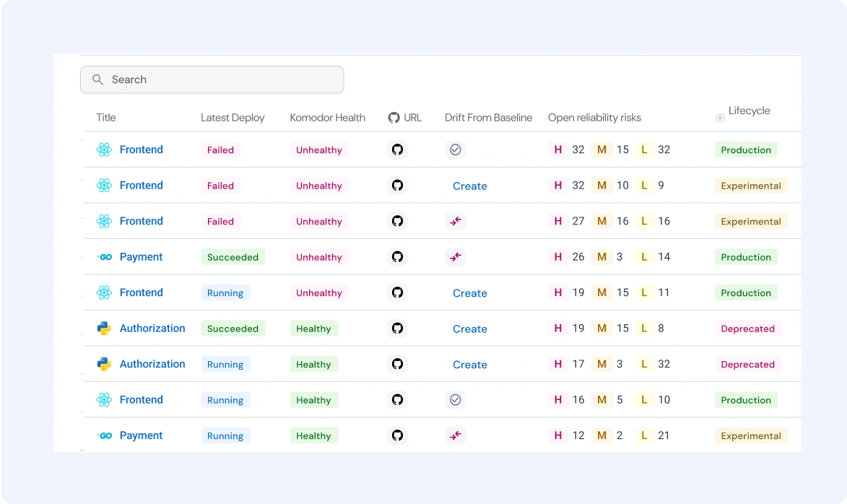The width and height of the screenshot is (847, 504).
Task: Click Create baseline link for succeeded Authorization
Action: pyautogui.click(x=469, y=329)
